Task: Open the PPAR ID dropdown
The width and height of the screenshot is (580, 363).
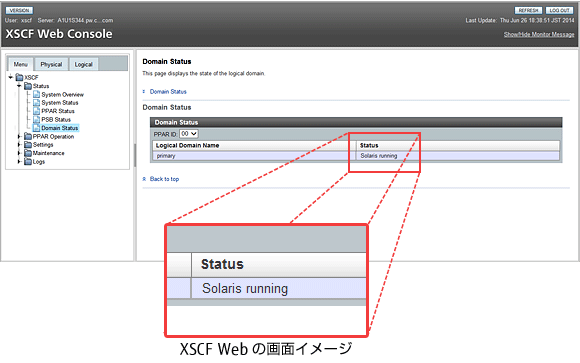Action: [189, 134]
